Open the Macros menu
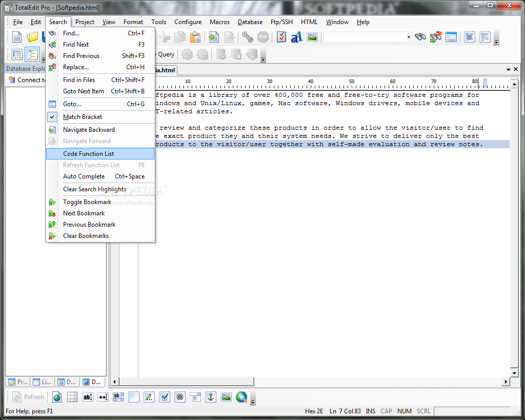 tap(219, 22)
